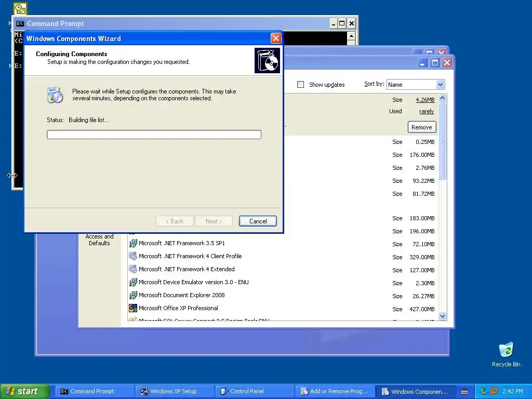Switch to Control Panel taskbar button
The height and width of the screenshot is (399, 532).
point(255,391)
